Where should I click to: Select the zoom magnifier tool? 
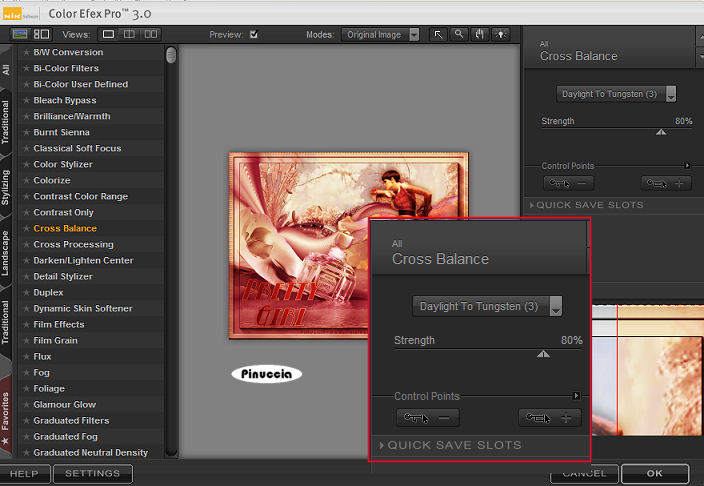pyautogui.click(x=458, y=34)
